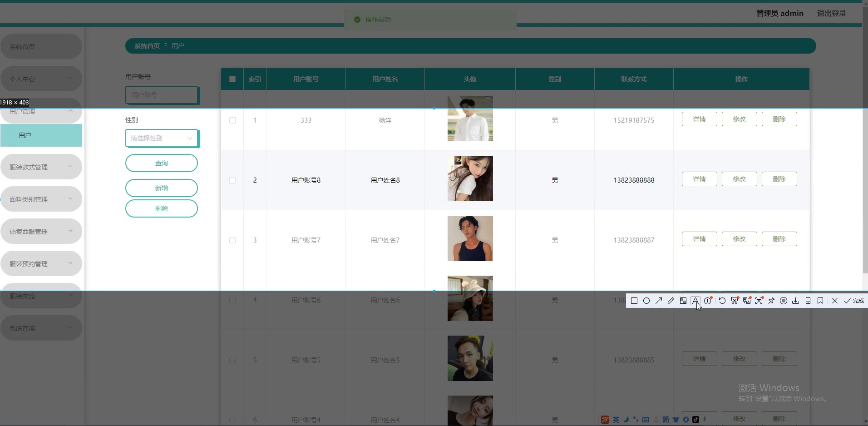Image resolution: width=868 pixels, height=426 pixels.
Task: Open the 系统管理 sidebar menu
Action: [41, 328]
